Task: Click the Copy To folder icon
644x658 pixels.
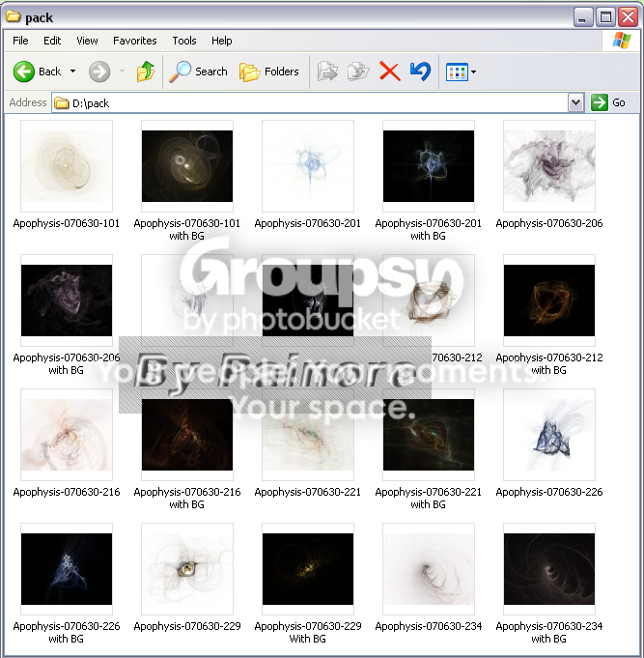Action: [358, 72]
